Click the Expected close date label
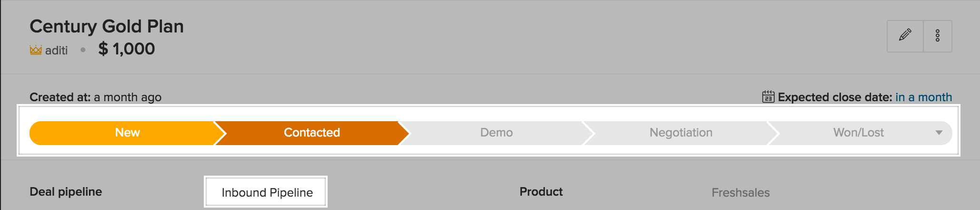 click(x=835, y=97)
